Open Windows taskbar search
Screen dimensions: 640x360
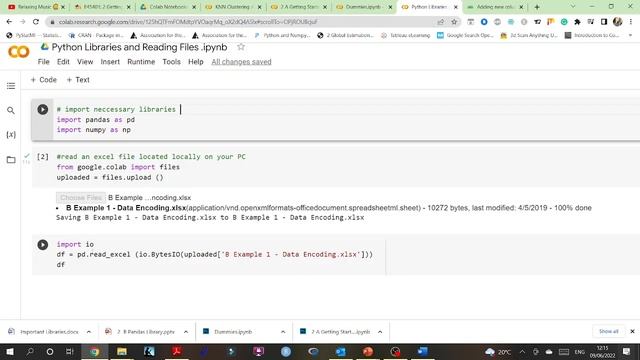(x=30, y=351)
